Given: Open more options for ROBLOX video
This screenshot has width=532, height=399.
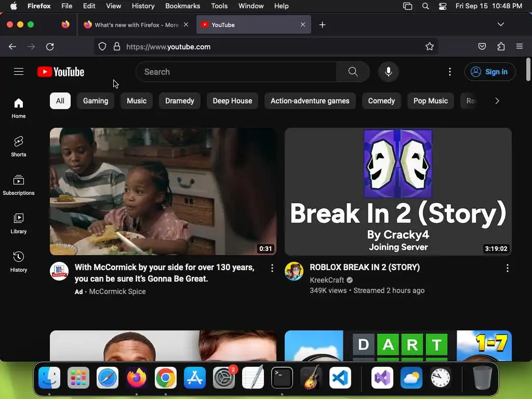Looking at the screenshot, I should point(508,269).
